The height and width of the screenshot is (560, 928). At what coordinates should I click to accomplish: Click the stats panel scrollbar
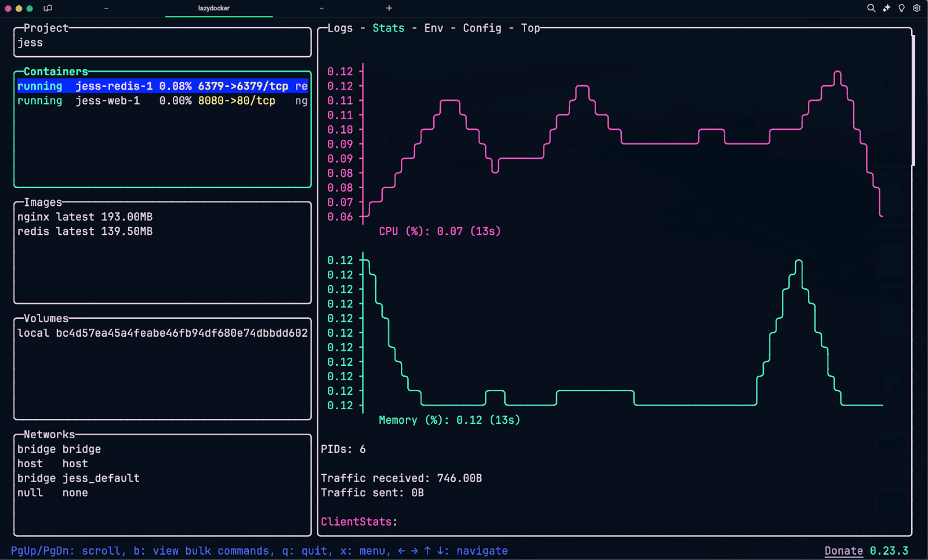[913, 100]
